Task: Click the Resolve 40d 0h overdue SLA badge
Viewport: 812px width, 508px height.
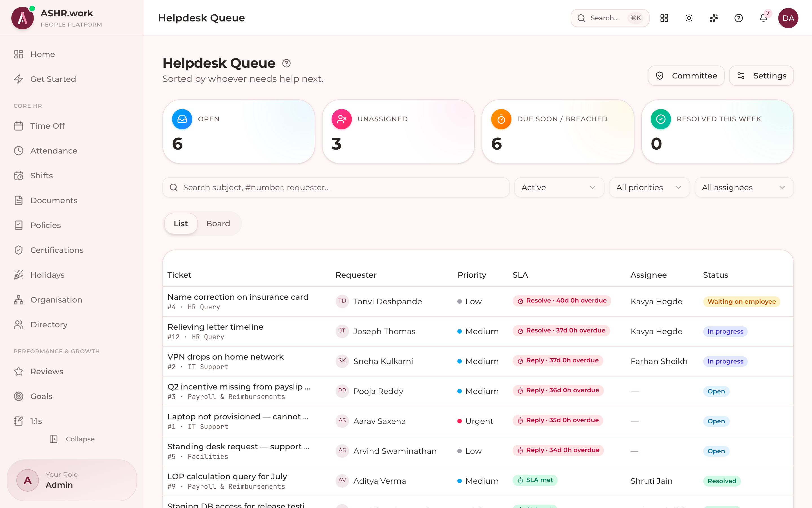Action: [x=562, y=301]
